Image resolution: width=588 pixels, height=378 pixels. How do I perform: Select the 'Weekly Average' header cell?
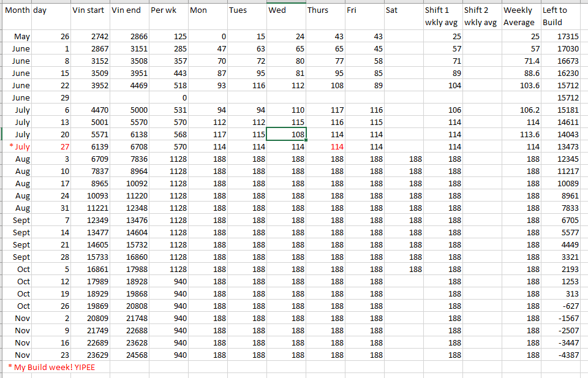pyautogui.click(x=521, y=17)
